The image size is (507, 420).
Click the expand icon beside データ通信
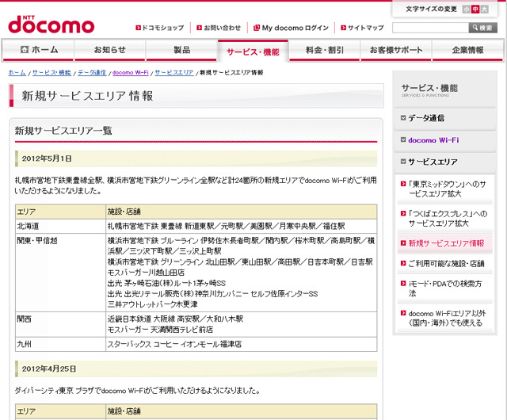pyautogui.click(x=403, y=118)
